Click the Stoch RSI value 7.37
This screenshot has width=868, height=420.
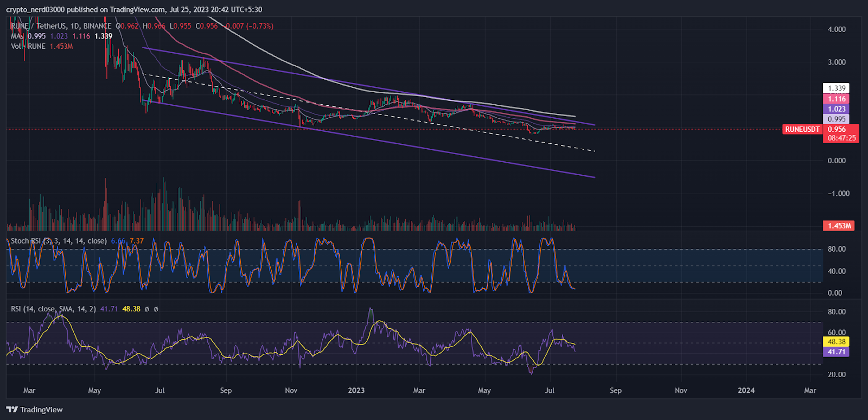pos(137,241)
